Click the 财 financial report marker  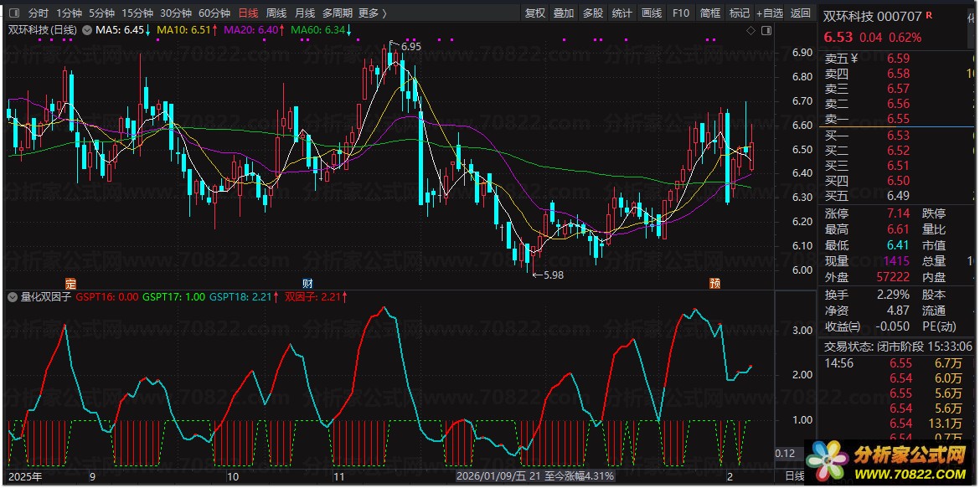click(307, 283)
